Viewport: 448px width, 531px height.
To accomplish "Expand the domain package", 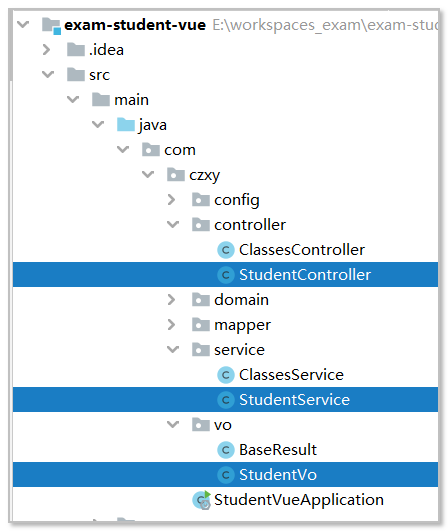I will coord(172,300).
